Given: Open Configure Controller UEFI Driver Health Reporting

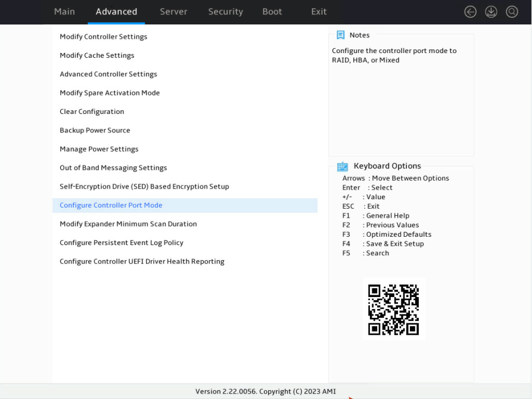Looking at the screenshot, I should point(185,261).
